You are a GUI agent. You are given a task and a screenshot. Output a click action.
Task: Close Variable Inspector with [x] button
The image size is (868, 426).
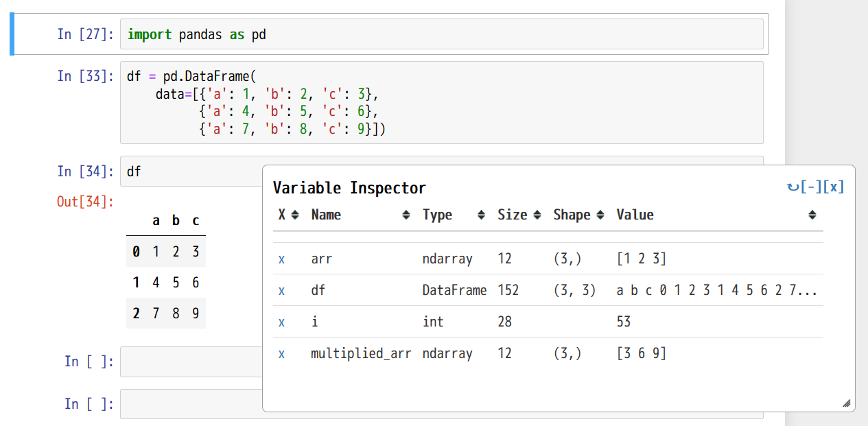[834, 187]
